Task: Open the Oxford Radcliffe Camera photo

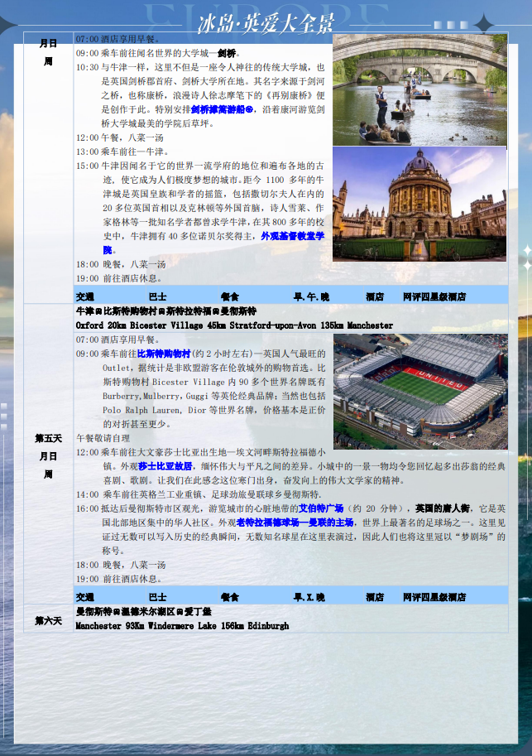Action: point(419,204)
